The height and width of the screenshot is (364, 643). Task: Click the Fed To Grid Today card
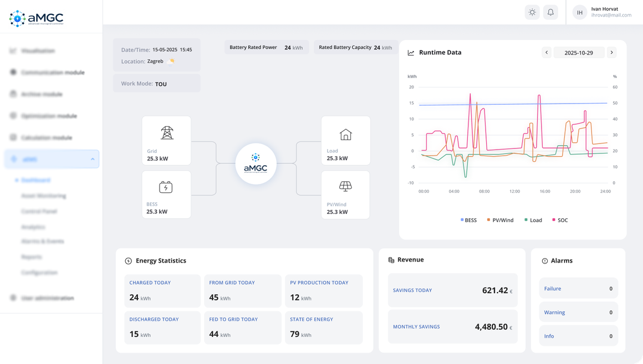click(x=243, y=327)
